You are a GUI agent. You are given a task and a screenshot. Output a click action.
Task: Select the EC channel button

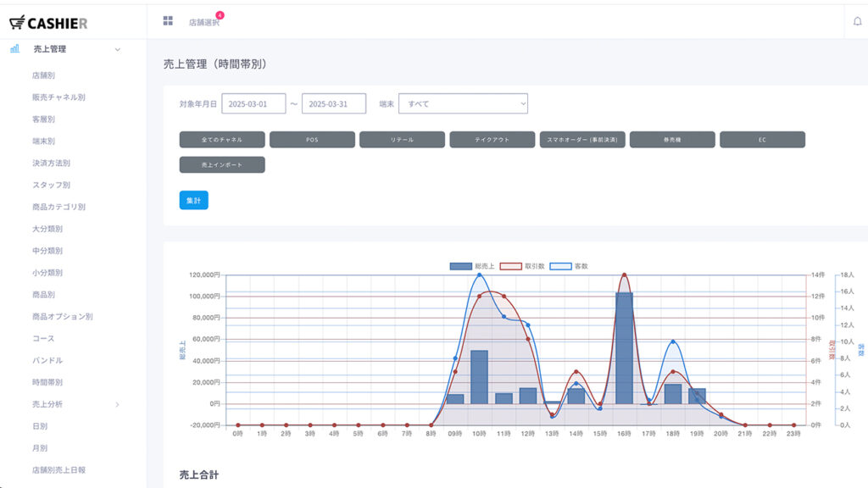tap(762, 140)
